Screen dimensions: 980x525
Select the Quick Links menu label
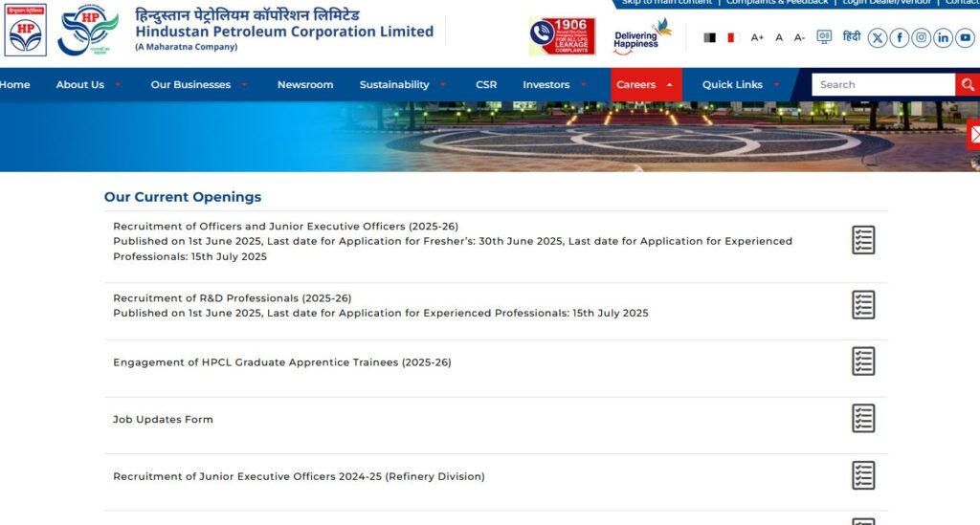pos(732,84)
